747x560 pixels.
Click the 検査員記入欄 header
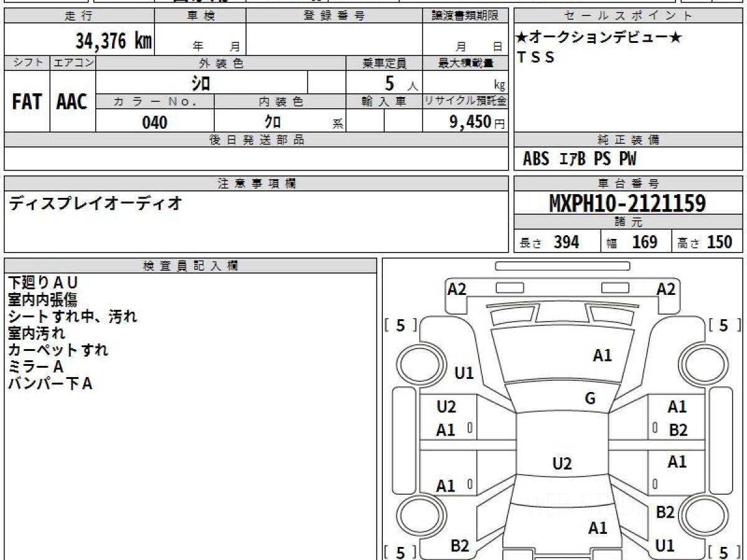[x=190, y=266]
